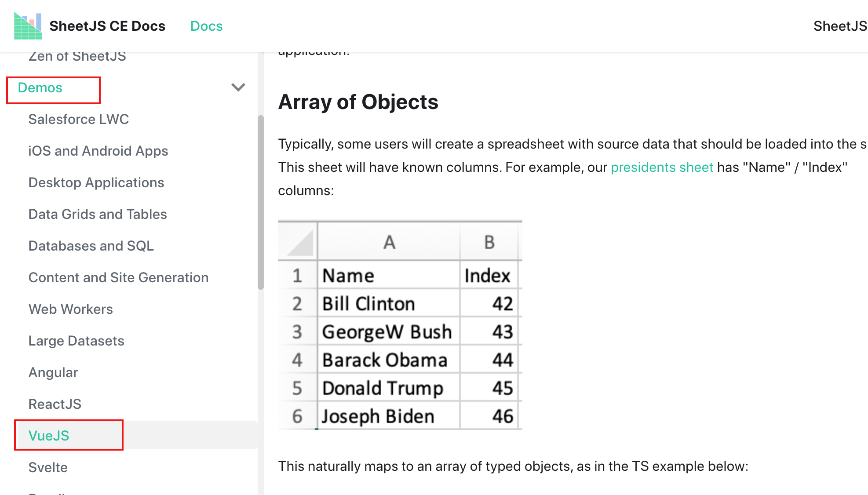Go to Databases and SQL section
Image resolution: width=868 pixels, height=495 pixels.
tap(91, 246)
